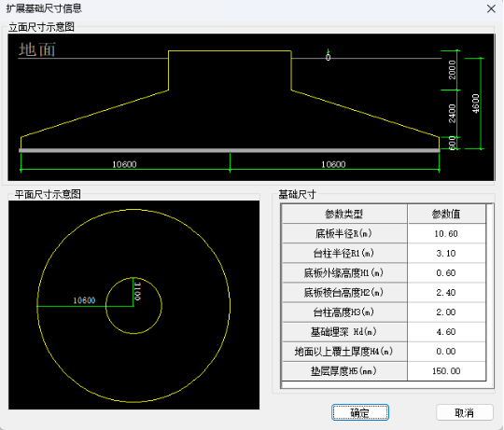Screen dimensions: 504x430
Task: Click the 10600 radius dimension in plan view
Action: click(x=84, y=300)
